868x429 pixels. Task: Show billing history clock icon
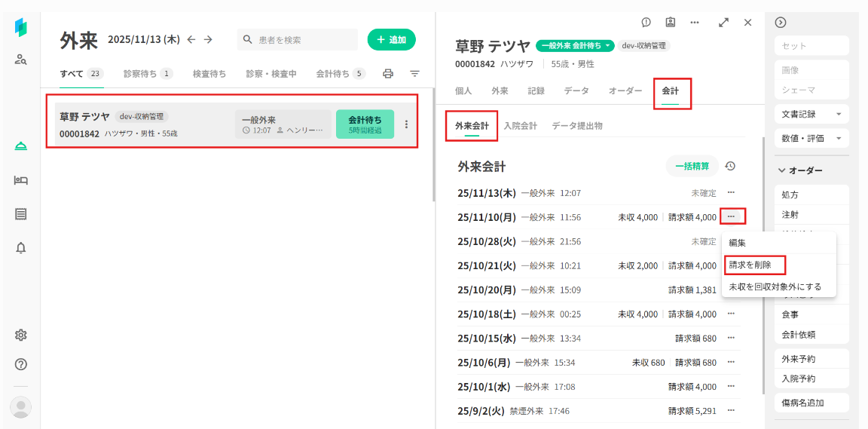coord(730,167)
